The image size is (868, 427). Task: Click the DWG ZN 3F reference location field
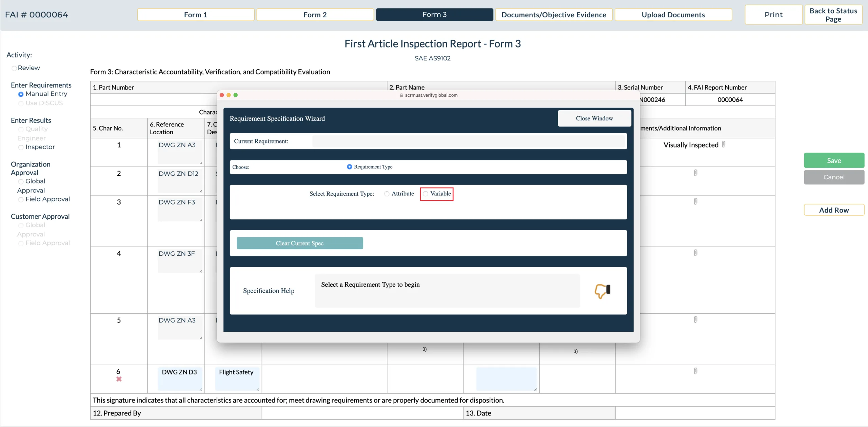pos(180,261)
